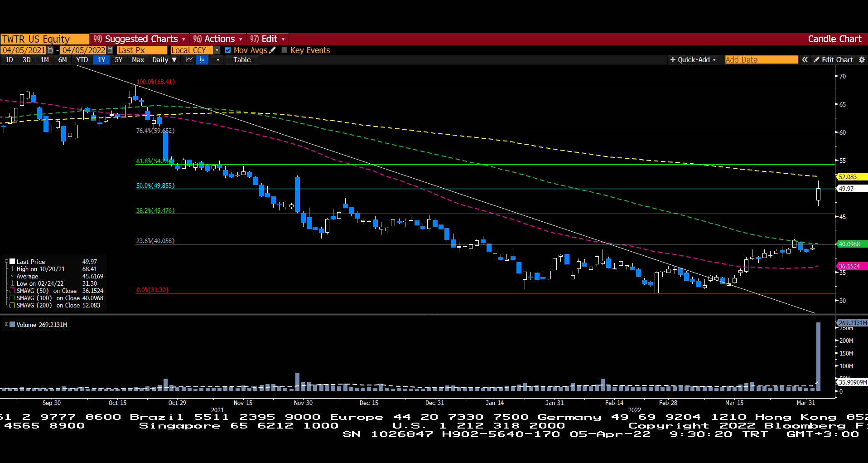This screenshot has height=463, width=868.
Task: Select the 1M time range
Action: pyautogui.click(x=44, y=60)
